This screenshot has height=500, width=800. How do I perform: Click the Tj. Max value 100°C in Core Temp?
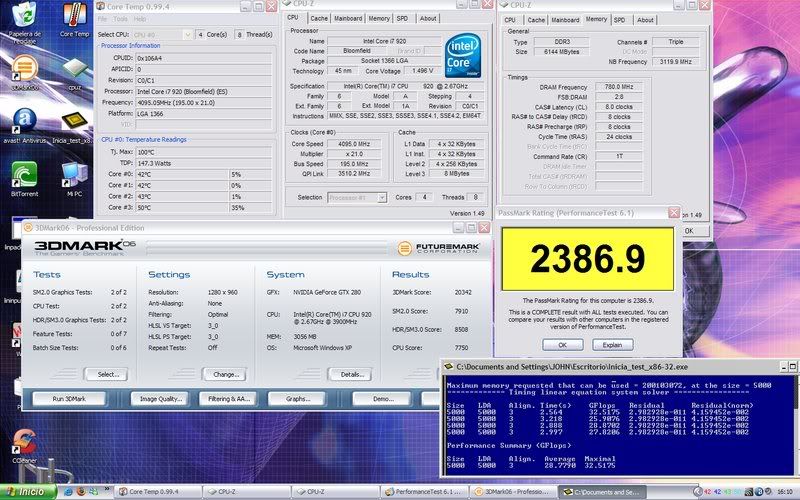tap(203, 152)
